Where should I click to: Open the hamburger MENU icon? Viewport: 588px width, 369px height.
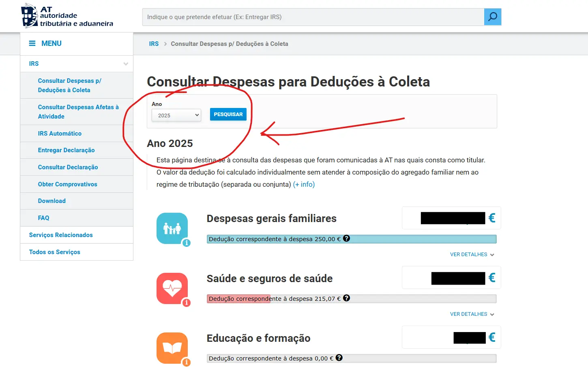tap(32, 43)
